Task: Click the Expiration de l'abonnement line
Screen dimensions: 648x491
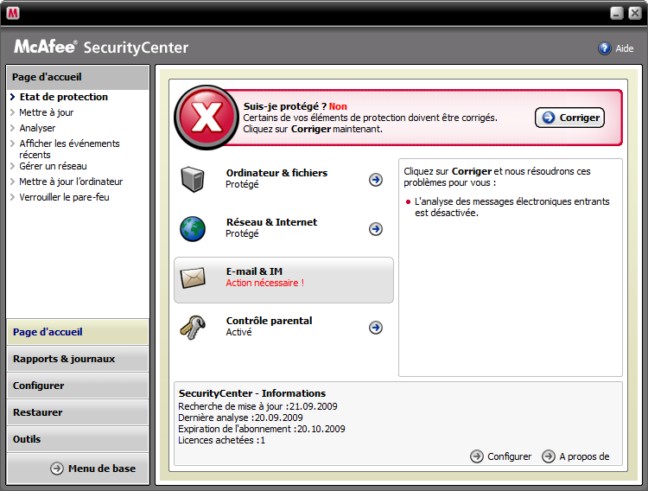Action: coord(262,429)
